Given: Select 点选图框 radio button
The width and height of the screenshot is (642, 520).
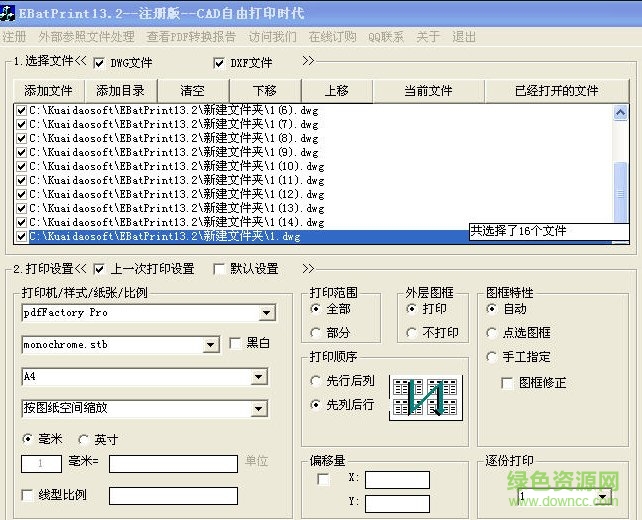Looking at the screenshot, I should point(491,332).
